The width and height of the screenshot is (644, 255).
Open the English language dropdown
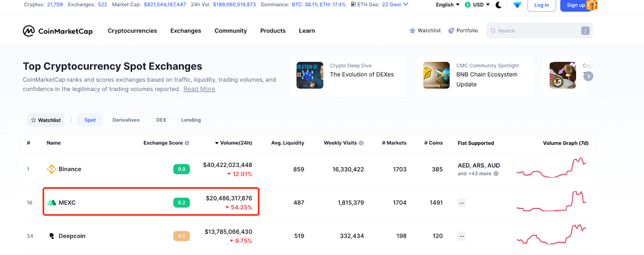coord(448,5)
